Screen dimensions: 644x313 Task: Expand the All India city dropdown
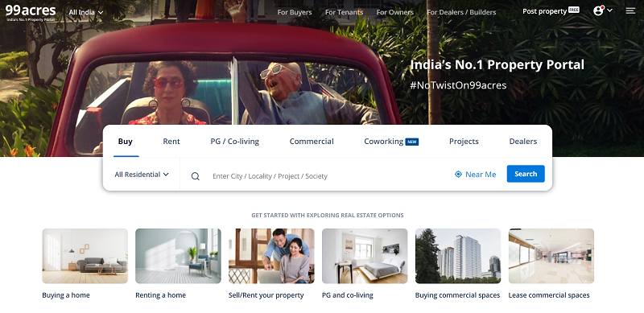coord(86,12)
